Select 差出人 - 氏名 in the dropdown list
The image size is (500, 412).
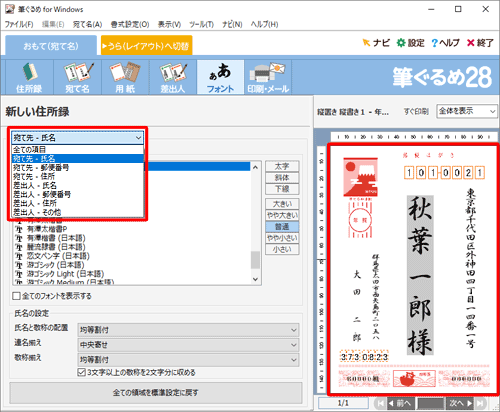78,185
